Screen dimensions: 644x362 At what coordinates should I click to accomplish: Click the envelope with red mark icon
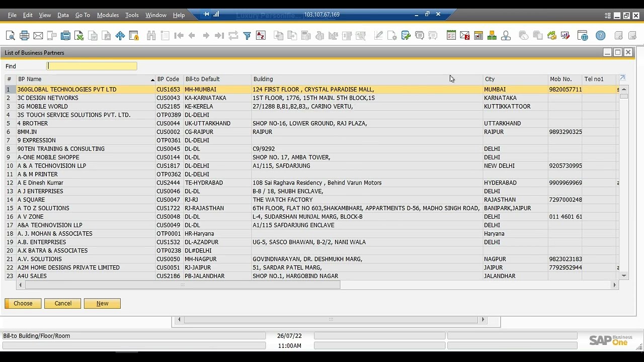coord(465,36)
